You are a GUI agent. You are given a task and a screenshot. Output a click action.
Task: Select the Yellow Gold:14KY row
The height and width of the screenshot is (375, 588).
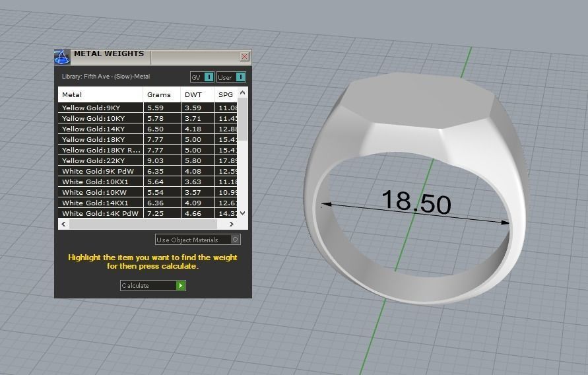pos(148,129)
